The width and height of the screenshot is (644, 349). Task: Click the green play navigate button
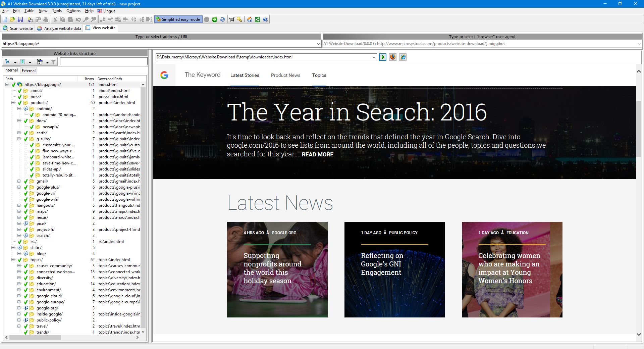tap(383, 57)
